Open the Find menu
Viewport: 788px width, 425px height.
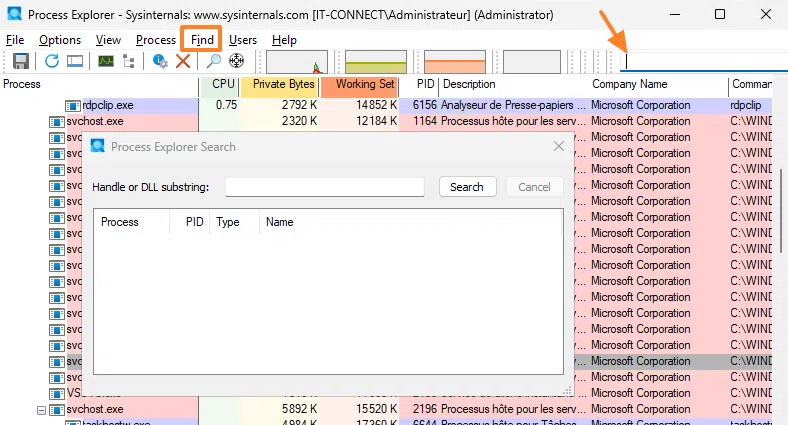coord(201,40)
